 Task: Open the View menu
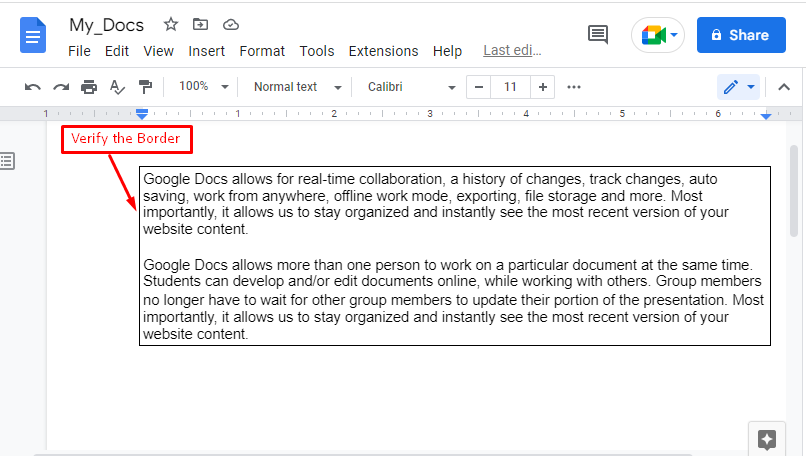pos(158,51)
